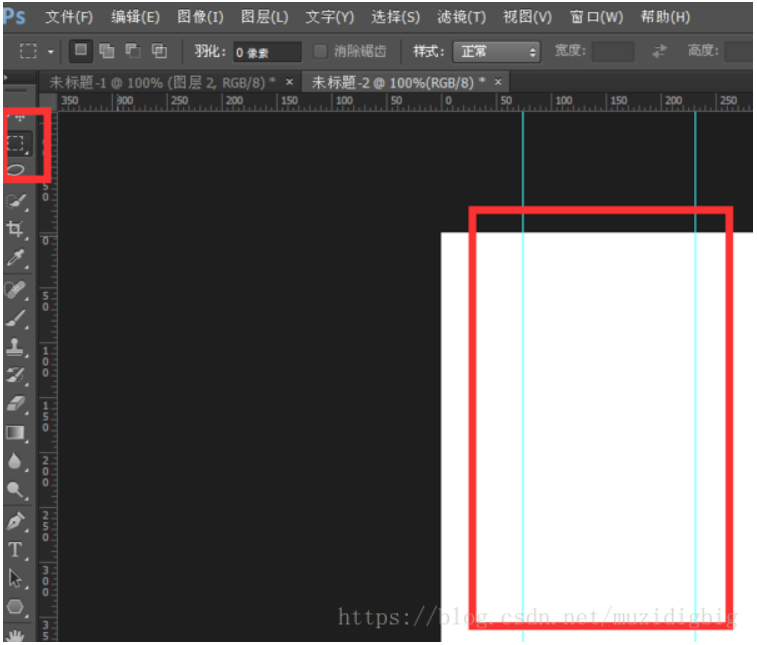
Task: Click the Add to Selection mode button
Action: pos(107,51)
